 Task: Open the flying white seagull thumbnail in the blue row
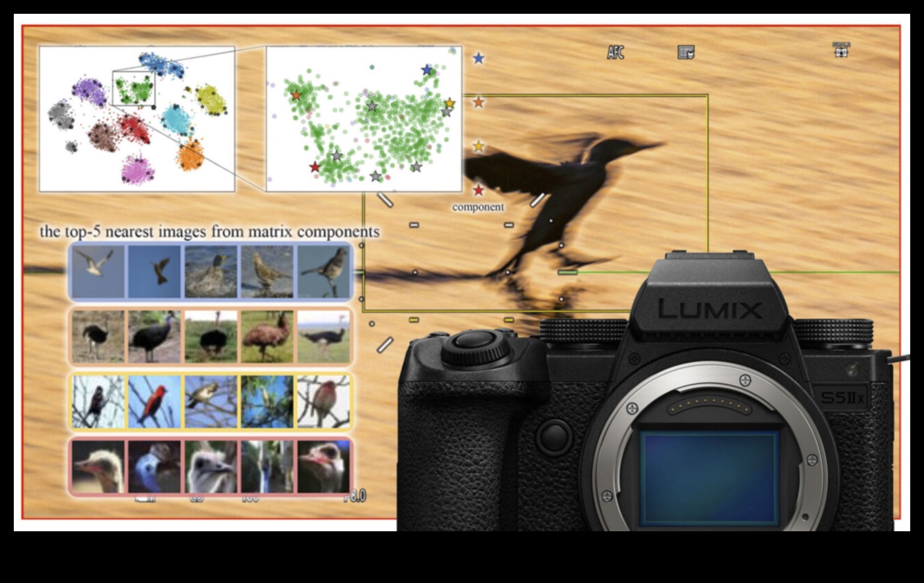click(98, 272)
